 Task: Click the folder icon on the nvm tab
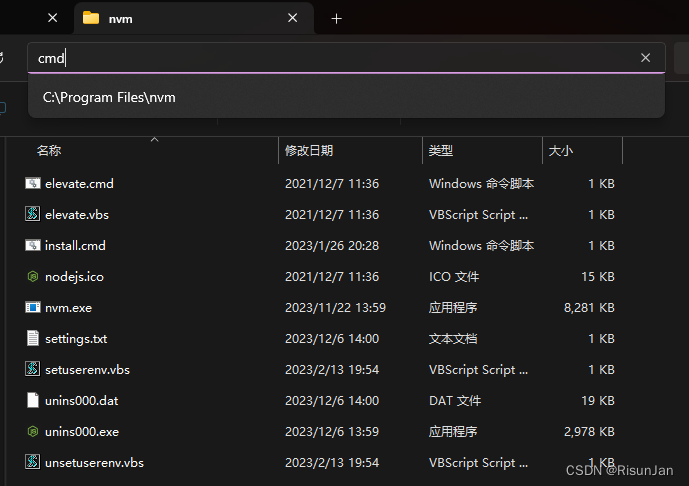[x=91, y=18]
